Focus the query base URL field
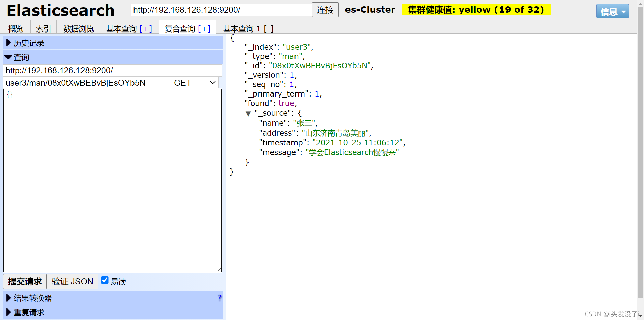 [x=113, y=70]
